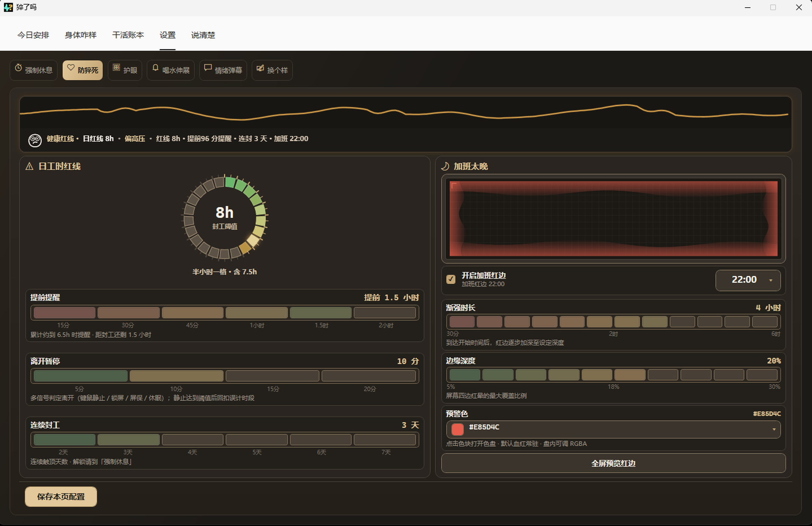812x526 pixels.
Task: Open the 喝水伸展 reminder section
Action: click(x=171, y=70)
